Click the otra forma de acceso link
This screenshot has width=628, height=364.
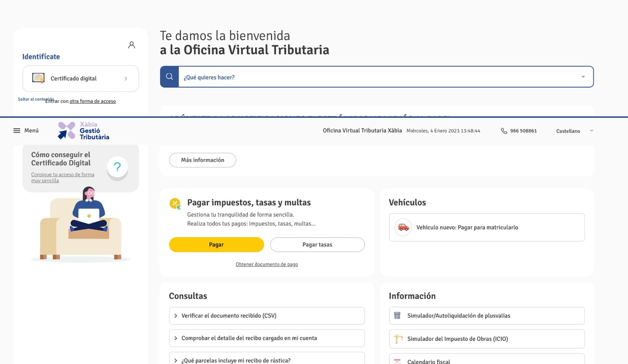pyautogui.click(x=93, y=101)
